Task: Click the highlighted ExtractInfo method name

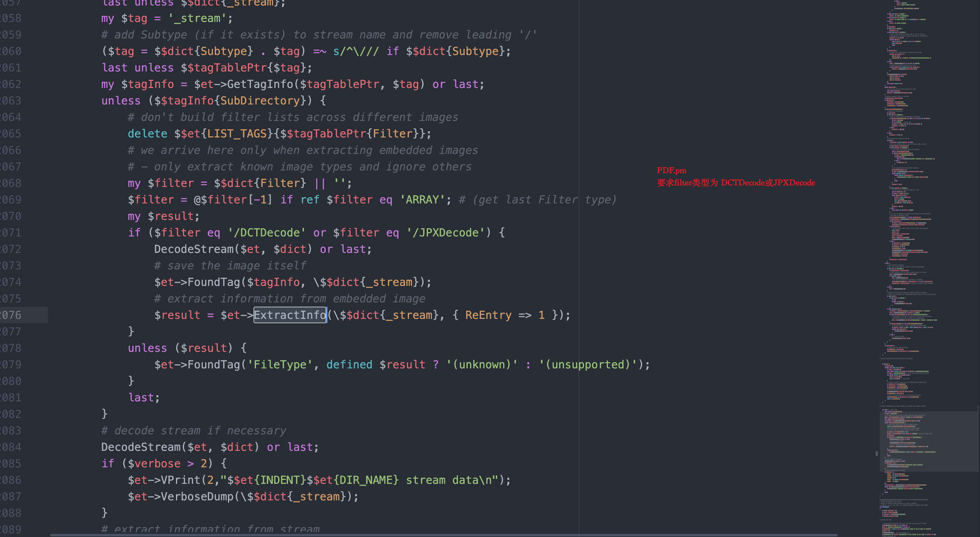Action: tap(290, 315)
